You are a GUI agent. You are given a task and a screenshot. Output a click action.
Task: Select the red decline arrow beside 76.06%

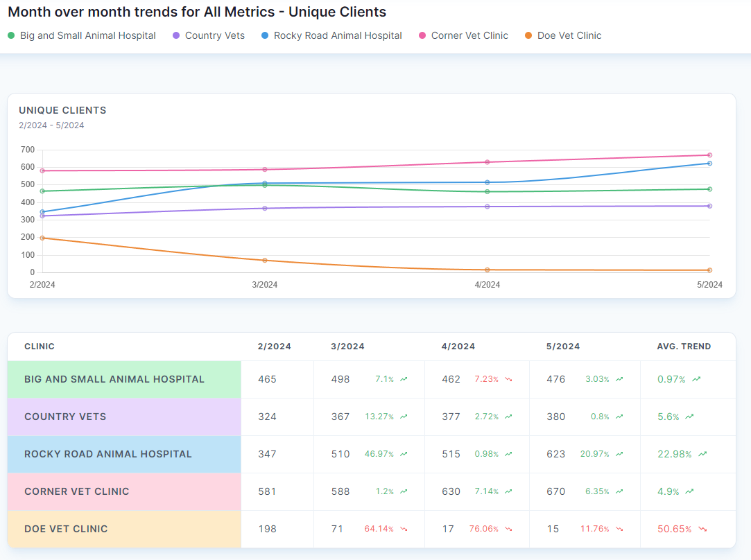(x=509, y=529)
